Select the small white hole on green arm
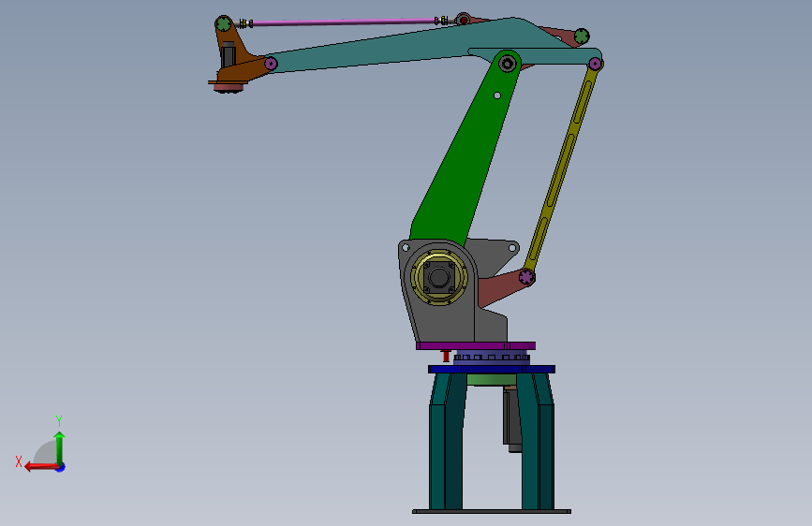Viewport: 812px width, 526px height. click(497, 95)
